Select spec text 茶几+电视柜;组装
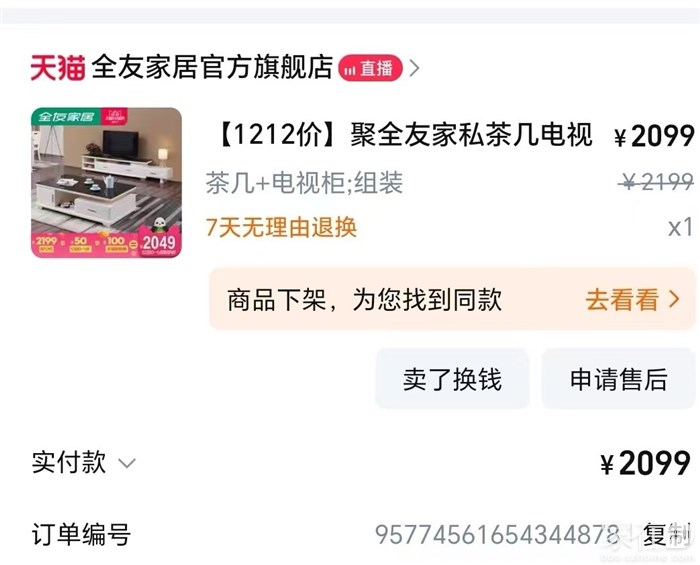The width and height of the screenshot is (700, 565). click(304, 183)
